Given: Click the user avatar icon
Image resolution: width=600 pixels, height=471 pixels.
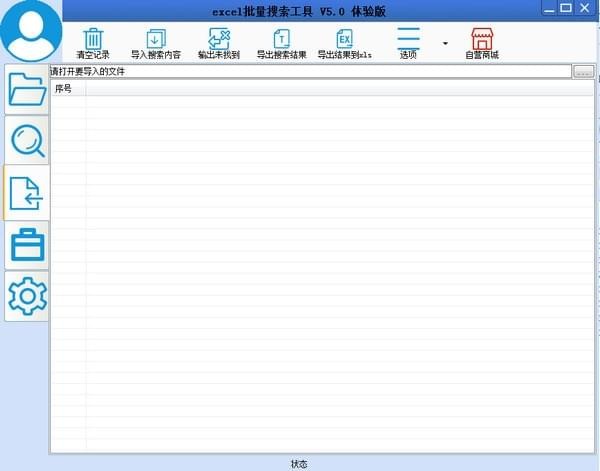Looking at the screenshot, I should [31, 31].
